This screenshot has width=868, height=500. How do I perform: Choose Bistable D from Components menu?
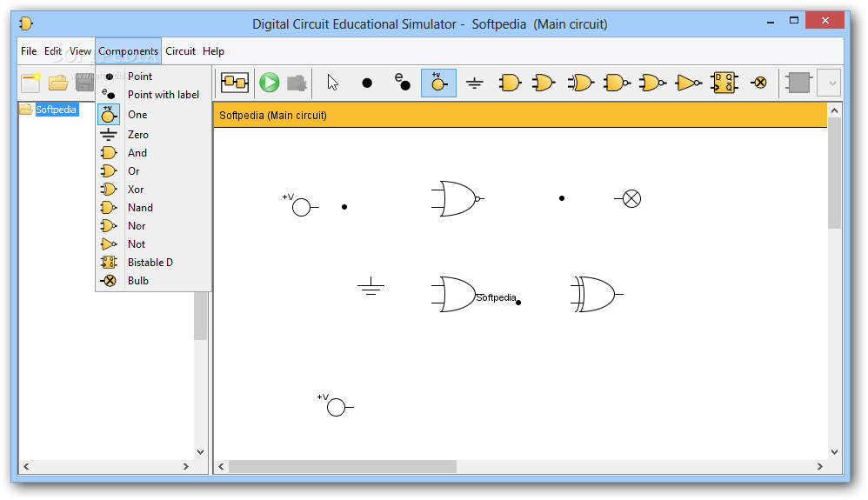[154, 263]
